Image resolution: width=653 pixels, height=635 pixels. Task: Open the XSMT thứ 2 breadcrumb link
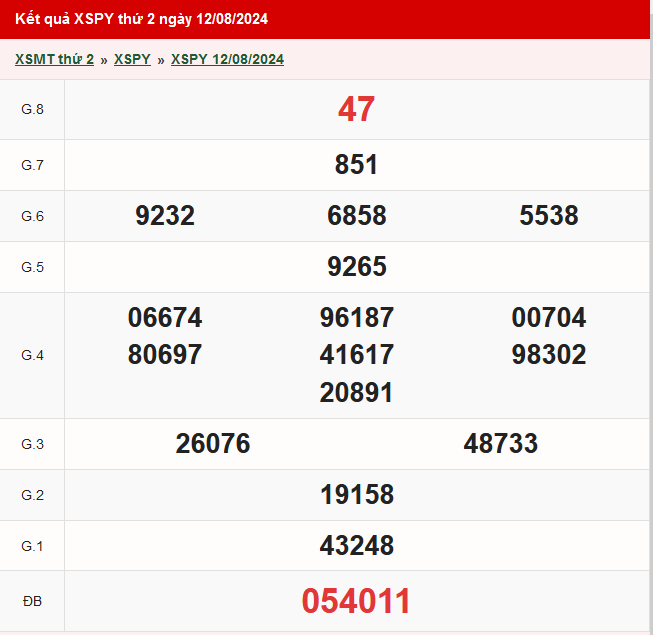[x=54, y=60]
